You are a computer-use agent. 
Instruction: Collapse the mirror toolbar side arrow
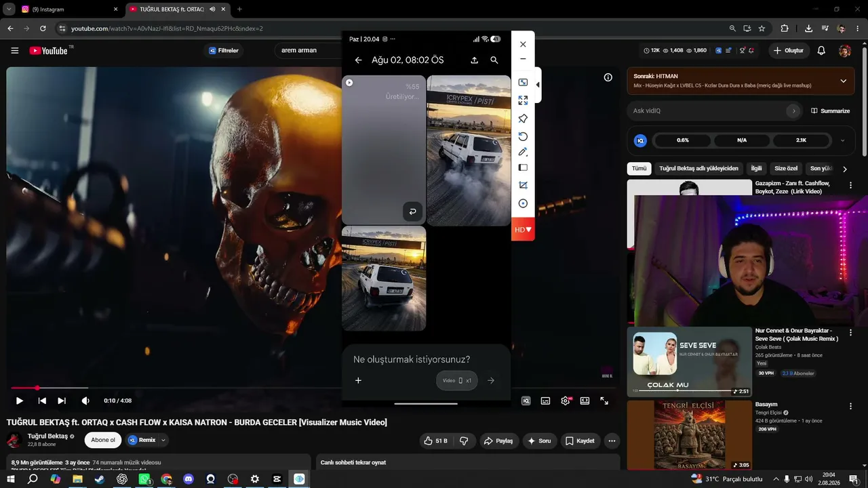coord(538,85)
